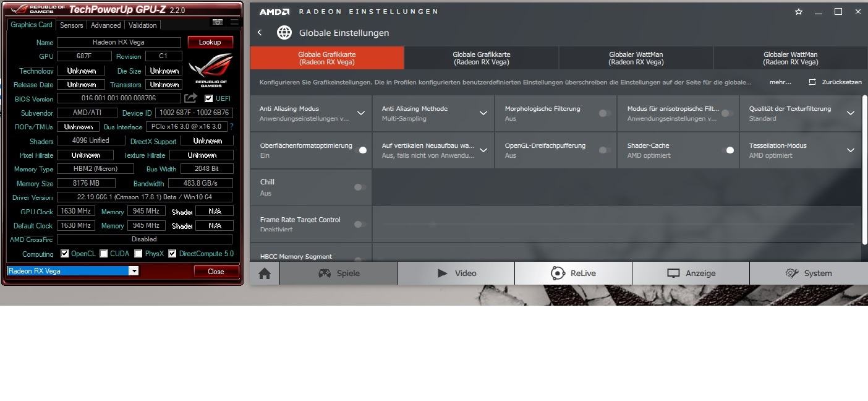Click the Radeon settings vertical scrollbar
The width and height of the screenshot is (868, 401).
tap(864, 168)
